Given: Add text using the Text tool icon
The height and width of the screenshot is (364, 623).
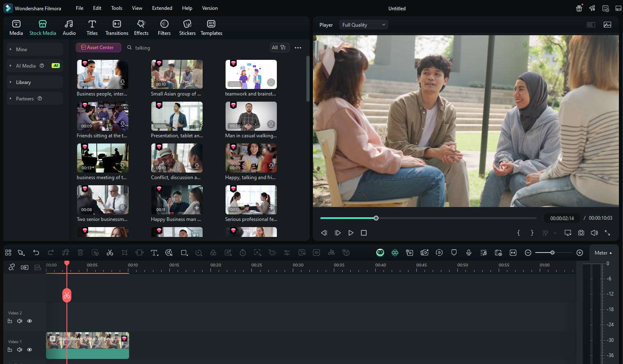Looking at the screenshot, I should click(x=154, y=253).
